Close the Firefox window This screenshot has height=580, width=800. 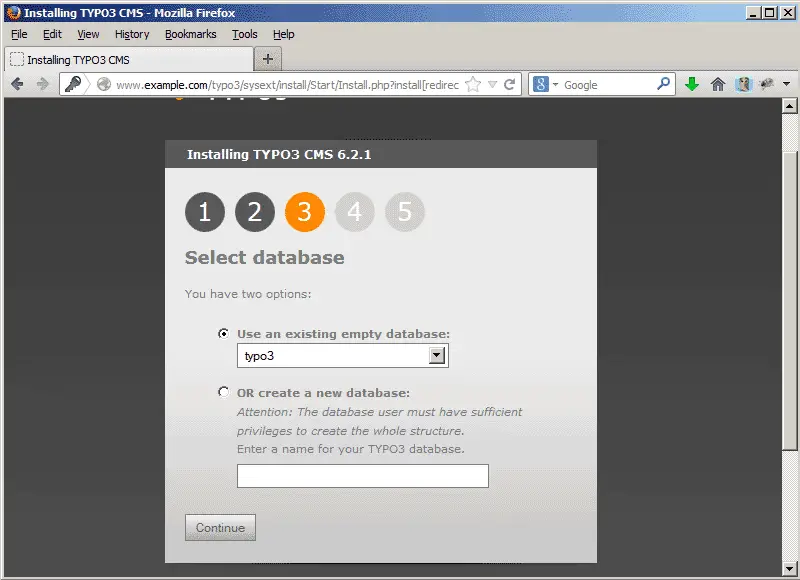[787, 12]
